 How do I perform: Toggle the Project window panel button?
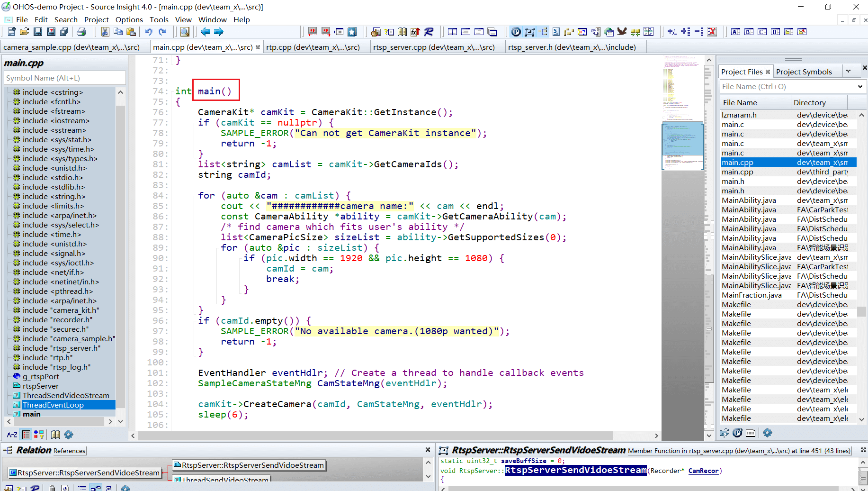[516, 32]
